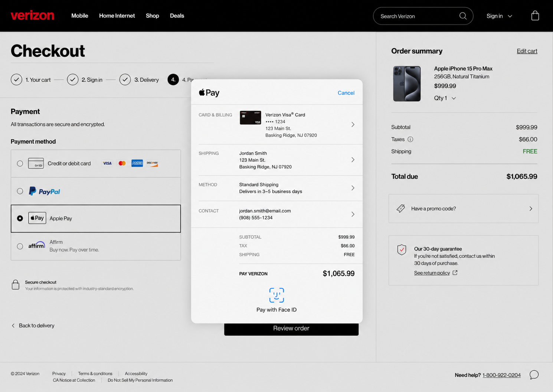
Task: Click the Taxes info icon
Action: point(410,139)
